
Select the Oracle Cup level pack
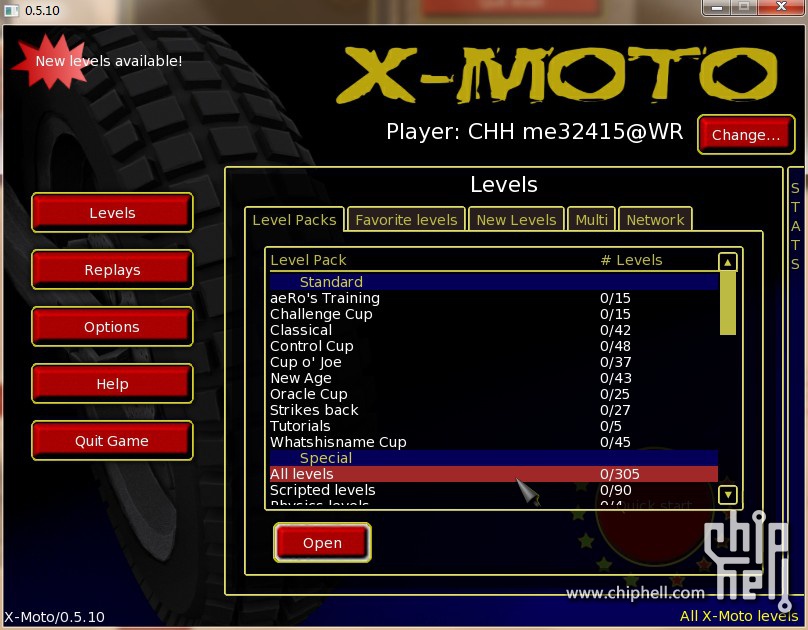(494, 394)
